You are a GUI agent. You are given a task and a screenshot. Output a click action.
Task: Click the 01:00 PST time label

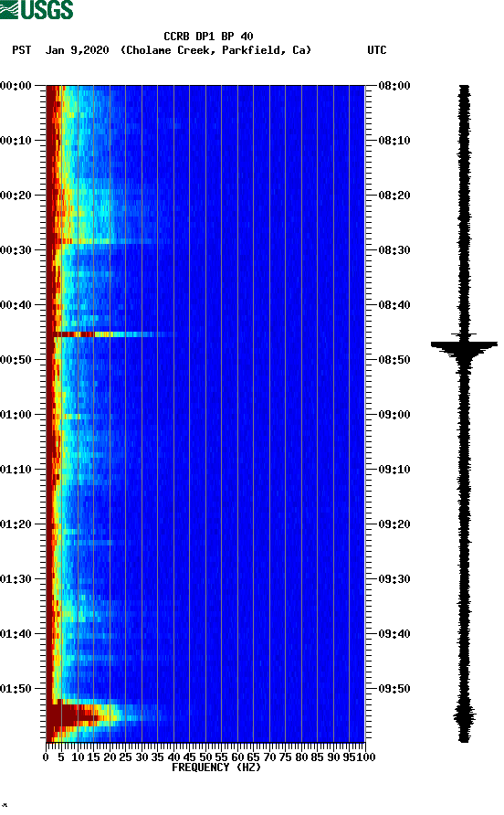pyautogui.click(x=16, y=415)
